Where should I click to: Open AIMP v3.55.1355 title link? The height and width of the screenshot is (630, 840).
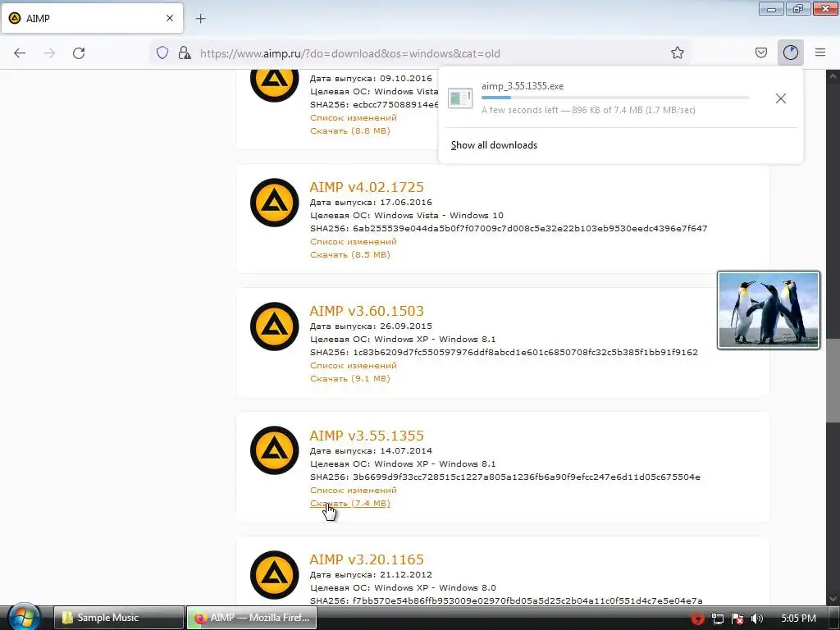click(x=367, y=436)
